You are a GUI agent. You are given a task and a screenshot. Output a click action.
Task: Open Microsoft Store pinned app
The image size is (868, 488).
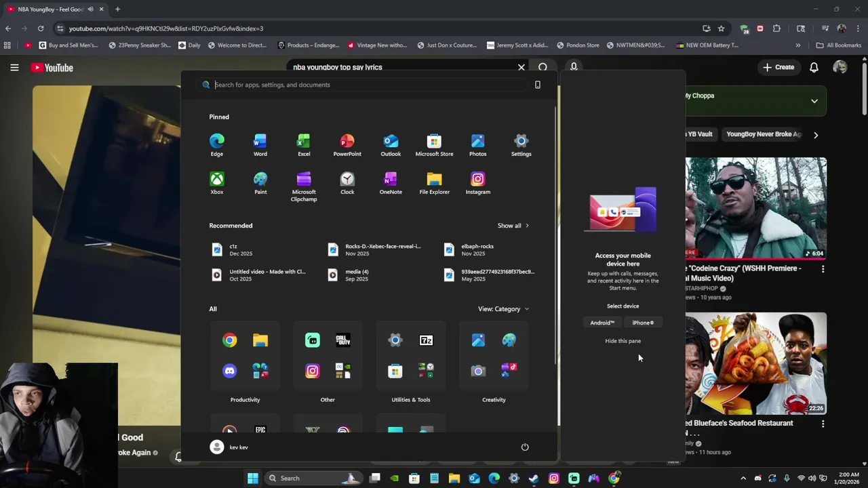coord(434,144)
